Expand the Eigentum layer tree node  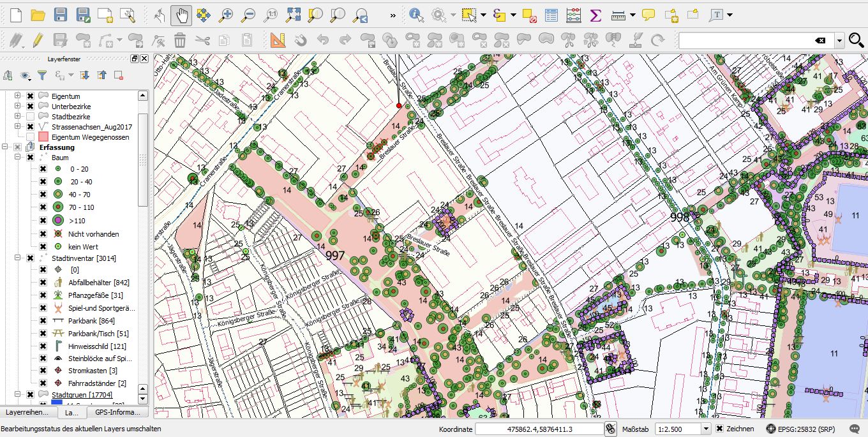point(18,96)
